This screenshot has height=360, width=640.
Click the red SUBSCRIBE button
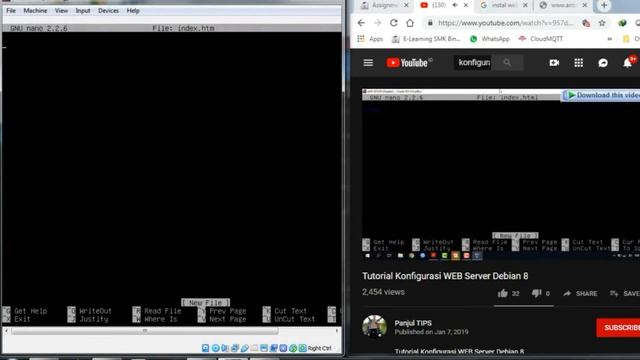[618, 328]
